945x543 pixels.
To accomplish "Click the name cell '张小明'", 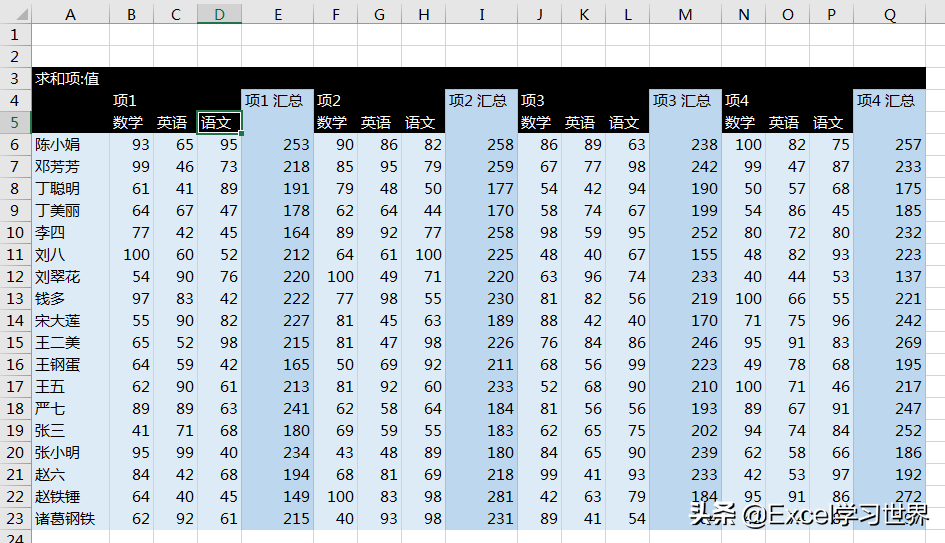I will (71, 453).
